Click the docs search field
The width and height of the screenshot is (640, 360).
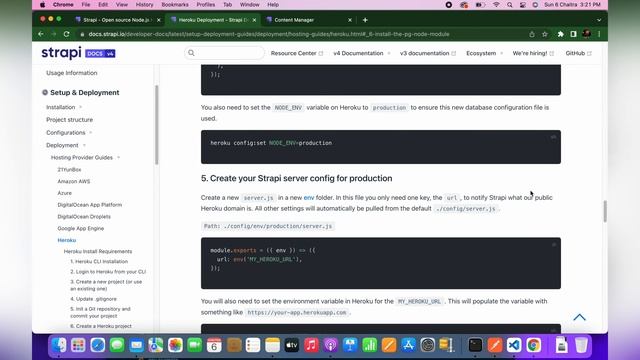(x=224, y=53)
